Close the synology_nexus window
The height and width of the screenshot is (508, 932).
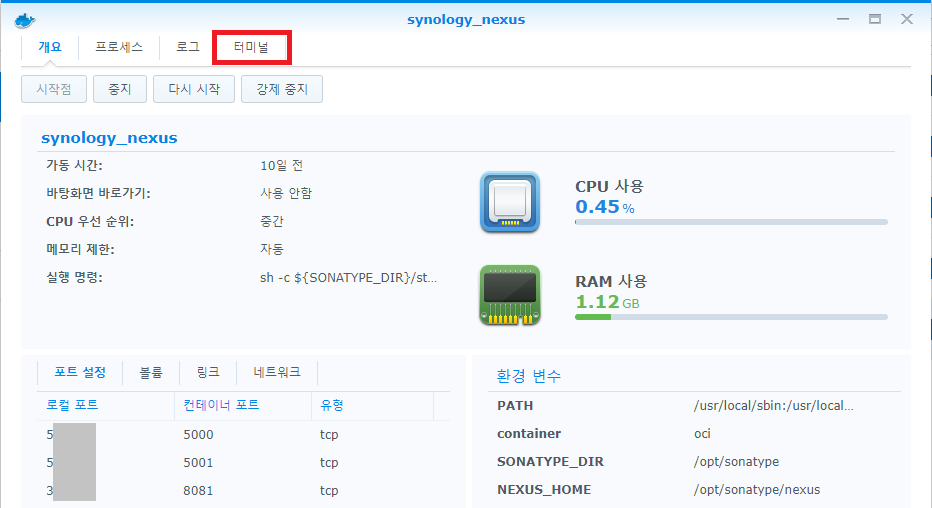pyautogui.click(x=906, y=19)
